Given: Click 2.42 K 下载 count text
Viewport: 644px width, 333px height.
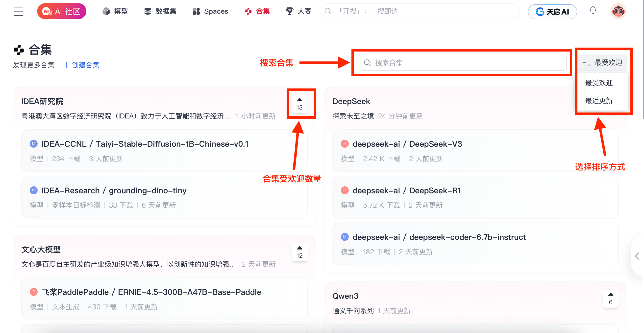Looking at the screenshot, I should [x=382, y=159].
